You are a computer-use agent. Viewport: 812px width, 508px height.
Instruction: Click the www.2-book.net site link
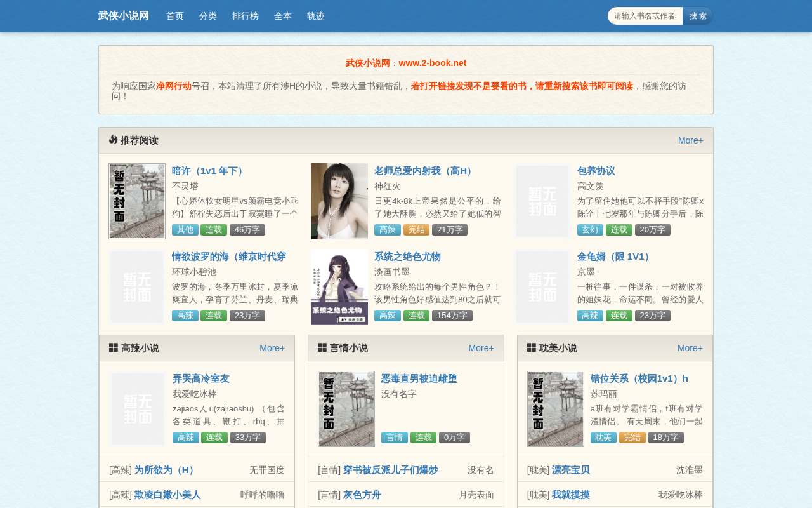pos(433,63)
